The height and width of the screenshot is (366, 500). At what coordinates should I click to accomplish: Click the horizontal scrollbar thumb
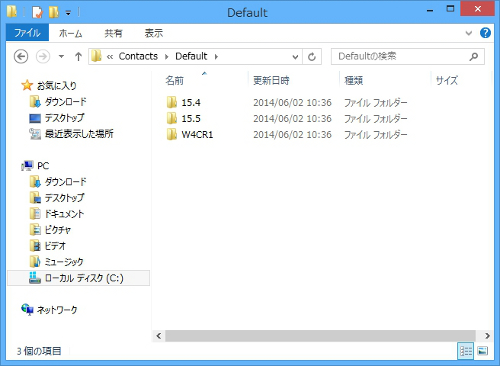pos(320,336)
